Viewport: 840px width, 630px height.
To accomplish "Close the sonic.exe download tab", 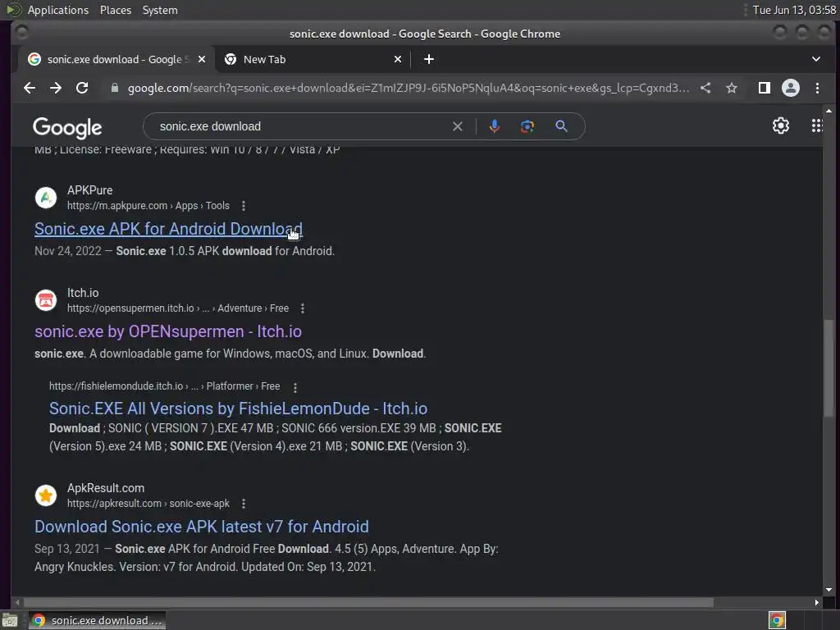I will coord(202,59).
